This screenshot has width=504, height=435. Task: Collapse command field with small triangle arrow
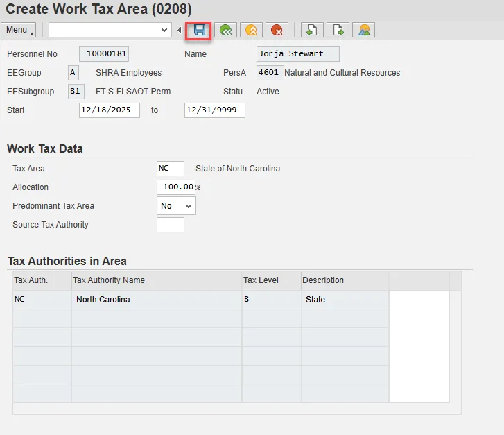180,30
